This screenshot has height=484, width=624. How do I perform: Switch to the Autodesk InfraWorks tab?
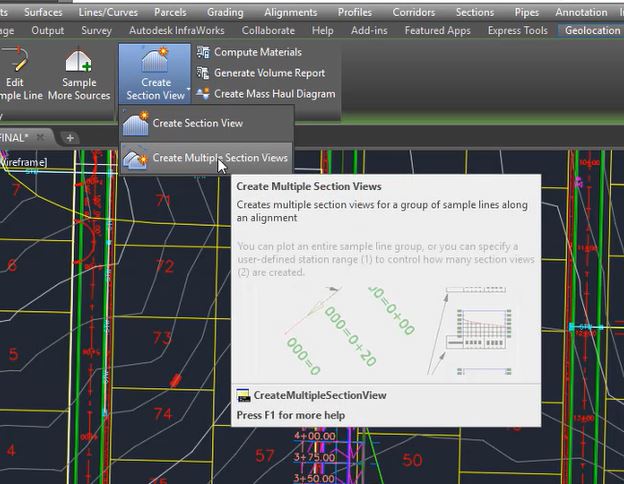pyautogui.click(x=177, y=30)
